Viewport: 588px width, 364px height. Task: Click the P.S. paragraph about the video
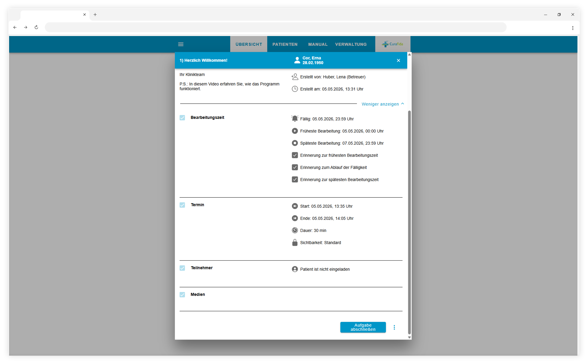point(229,86)
